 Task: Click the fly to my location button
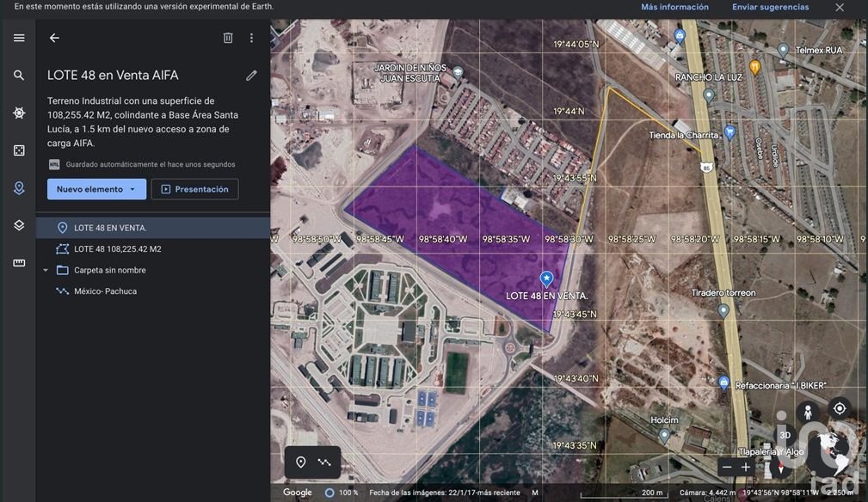point(839,408)
